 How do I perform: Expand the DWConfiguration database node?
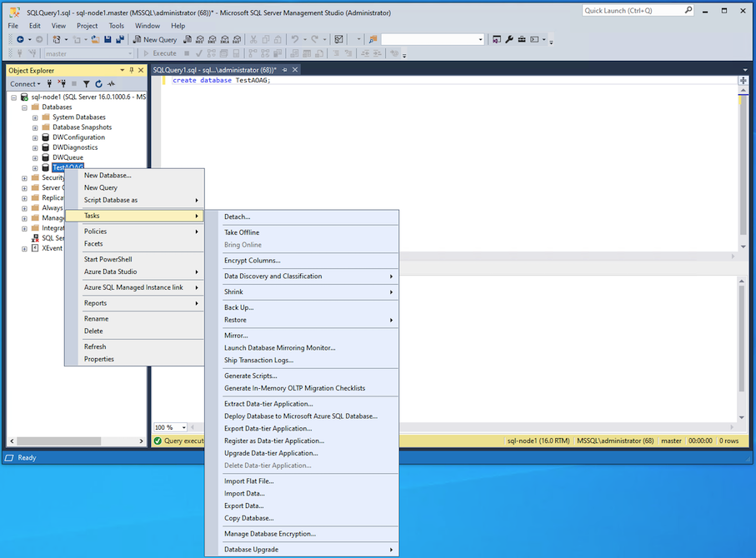35,137
